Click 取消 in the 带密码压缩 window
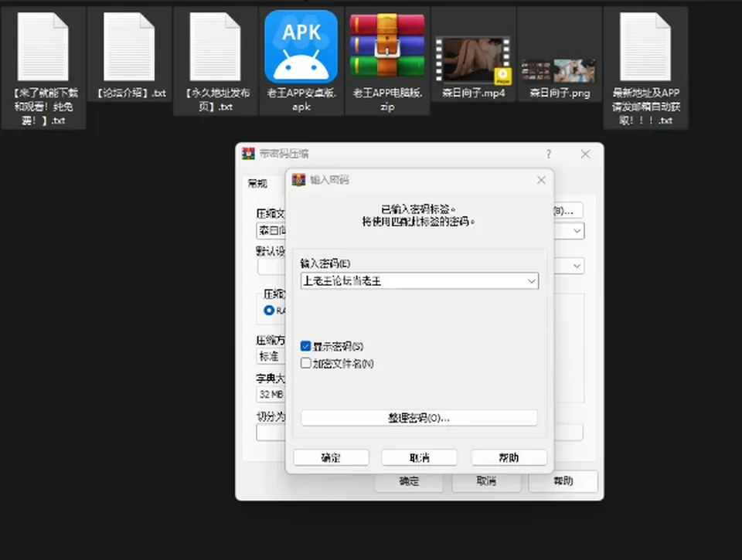Image resolution: width=742 pixels, height=560 pixels. tap(486, 481)
